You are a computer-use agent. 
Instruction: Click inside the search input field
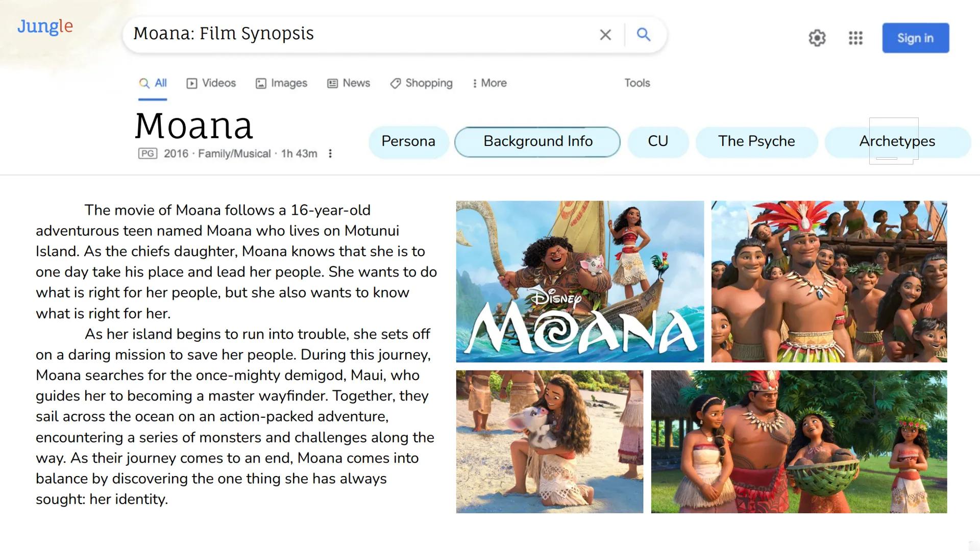[357, 34]
